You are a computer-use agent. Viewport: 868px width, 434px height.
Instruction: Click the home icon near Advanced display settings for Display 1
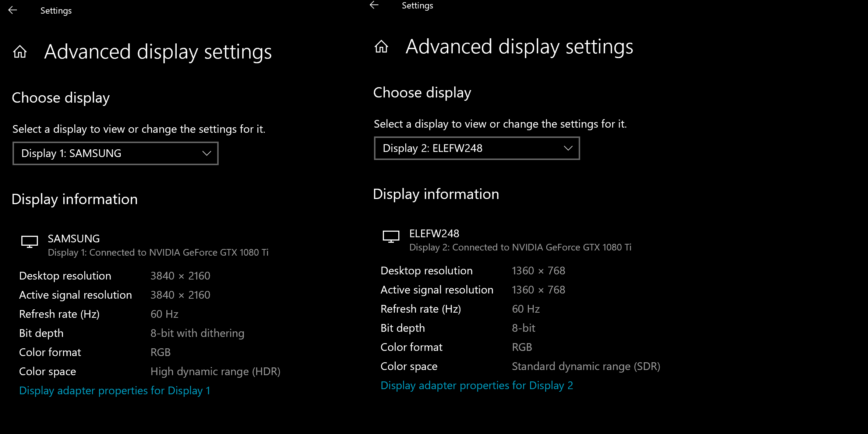20,52
